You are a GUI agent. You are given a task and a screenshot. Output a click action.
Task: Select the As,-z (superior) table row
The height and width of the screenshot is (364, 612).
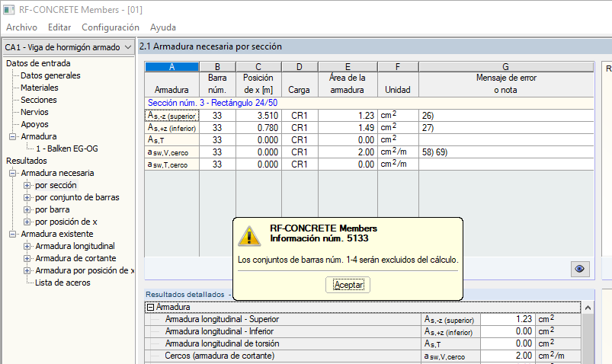pyautogui.click(x=171, y=116)
